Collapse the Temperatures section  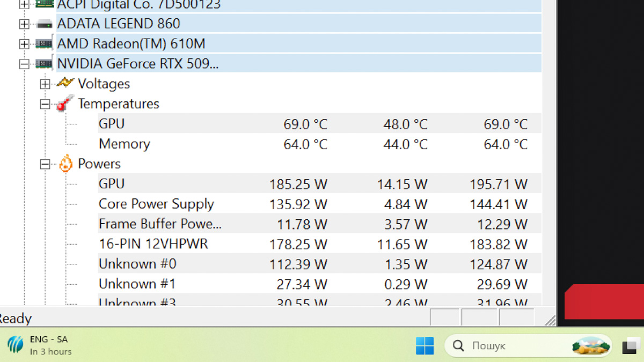pyautogui.click(x=45, y=104)
